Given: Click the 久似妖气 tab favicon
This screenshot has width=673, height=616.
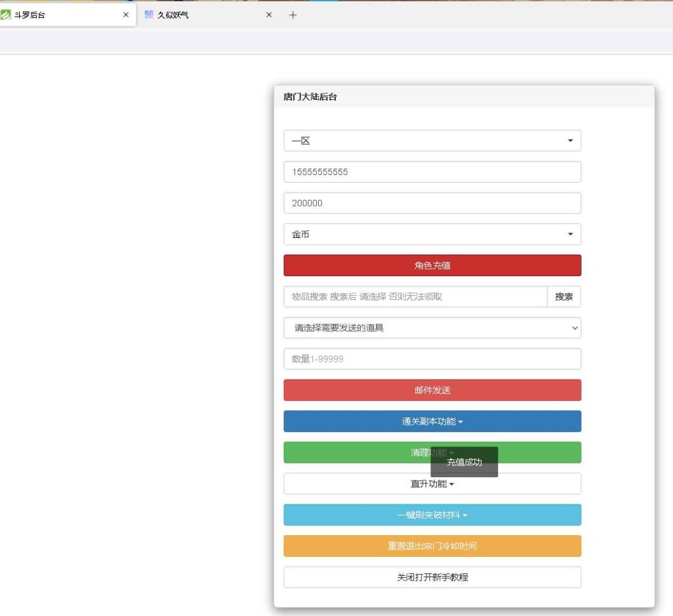Looking at the screenshot, I should tap(149, 14).
